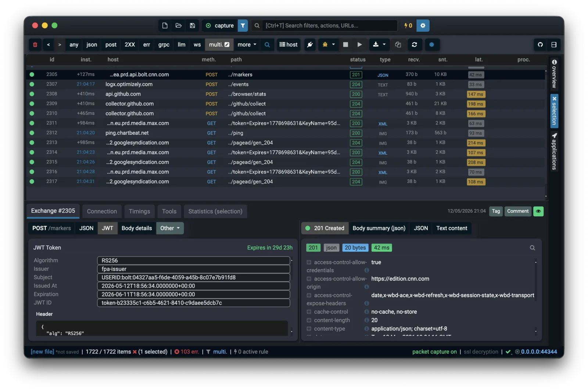Open the GitHub octocat icon
588x390 pixels.
point(540,45)
